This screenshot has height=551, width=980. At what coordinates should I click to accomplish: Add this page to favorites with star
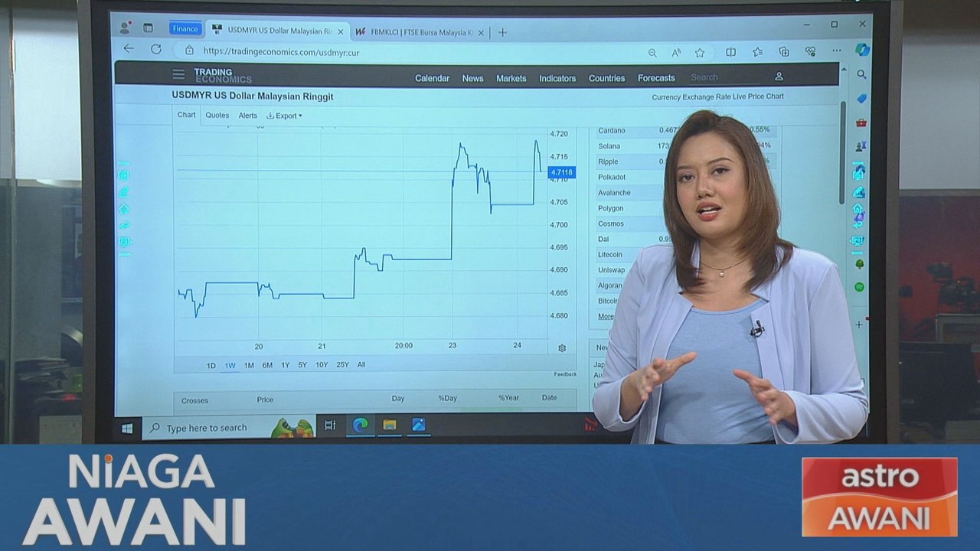click(700, 53)
